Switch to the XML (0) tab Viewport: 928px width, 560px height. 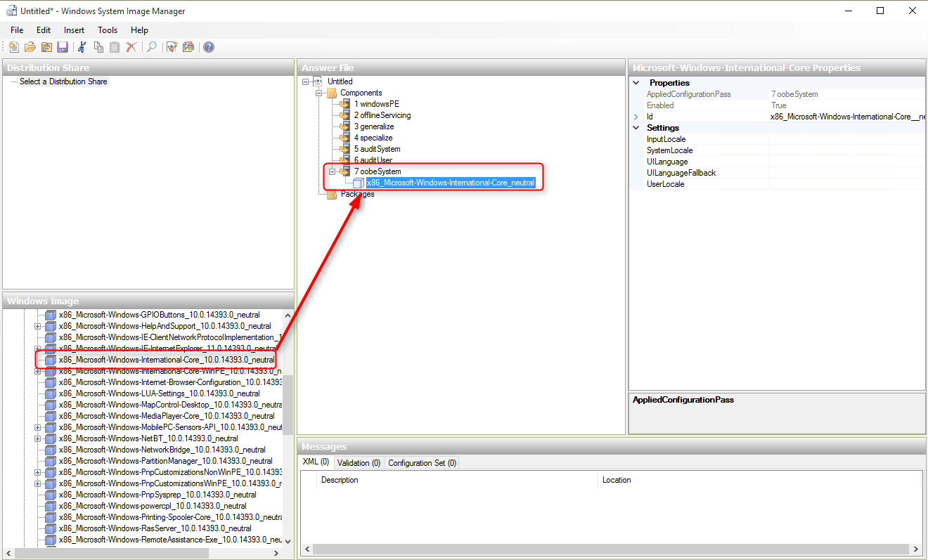tap(316, 462)
